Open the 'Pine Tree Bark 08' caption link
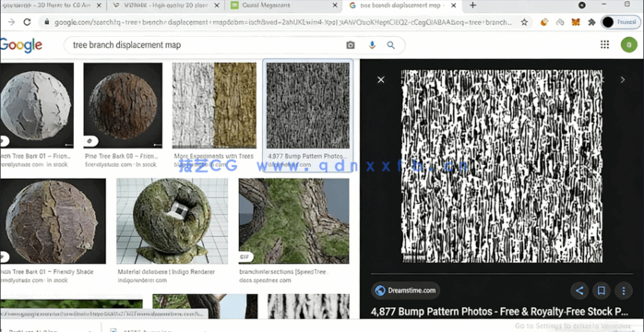Viewport: 644px width, 332px height. coord(121,157)
